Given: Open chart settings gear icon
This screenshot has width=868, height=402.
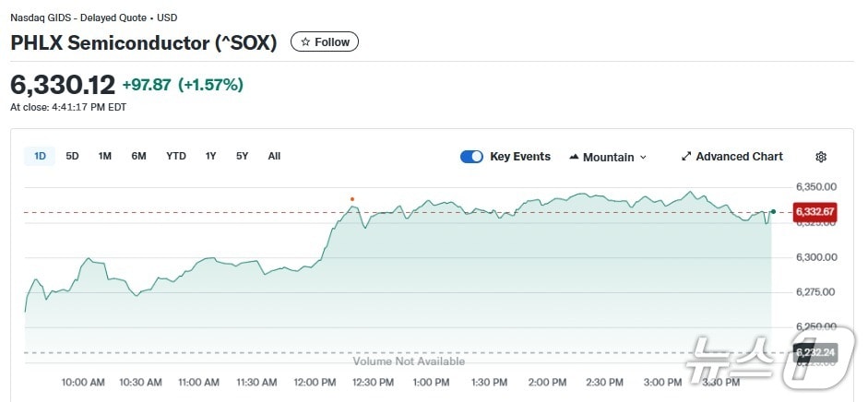Looking at the screenshot, I should tap(821, 157).
